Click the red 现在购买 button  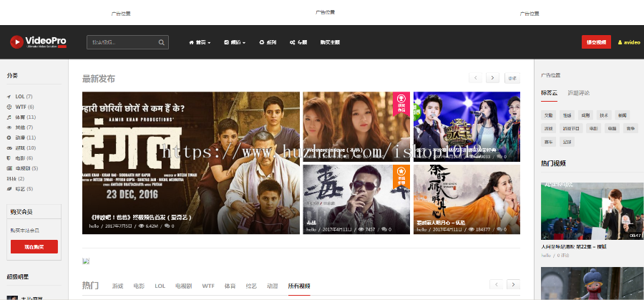point(34,246)
